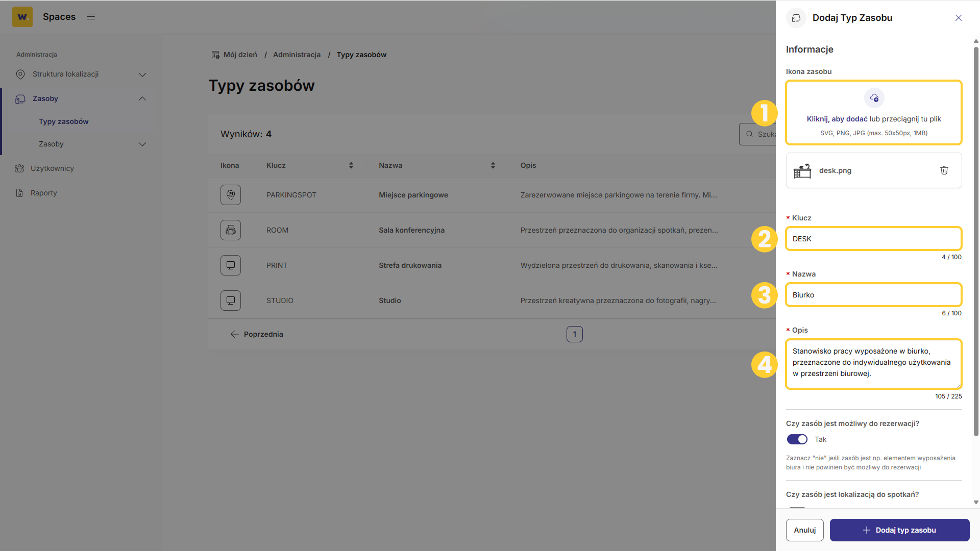980x551 pixels.
Task: Click the STUDIO key cell
Action: (280, 300)
